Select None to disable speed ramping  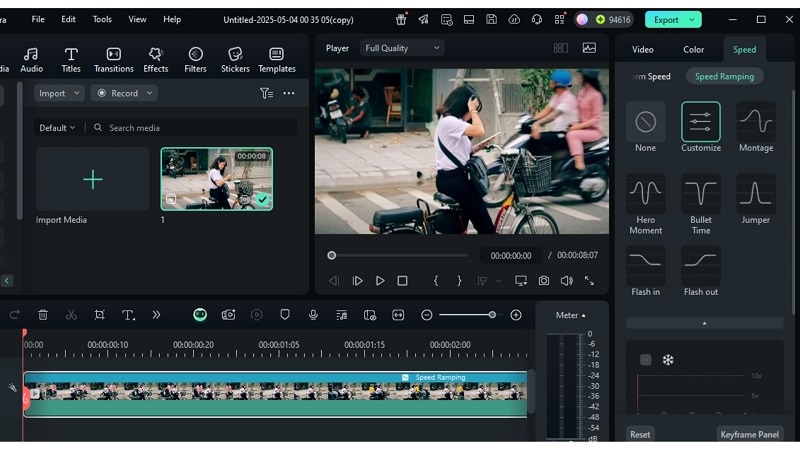(645, 122)
